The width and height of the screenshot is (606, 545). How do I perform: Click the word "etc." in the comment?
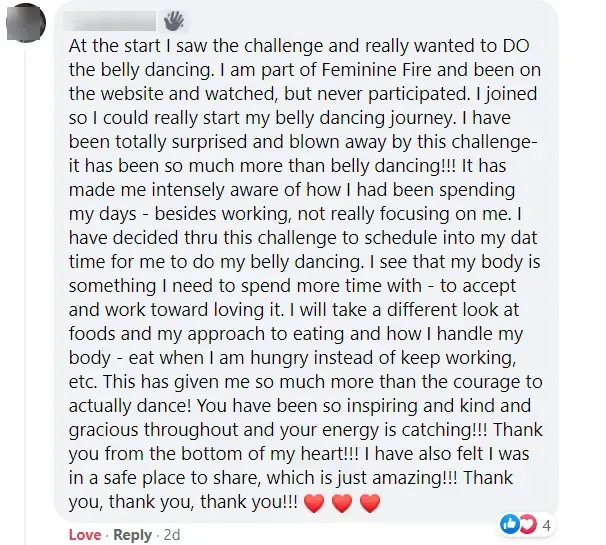pyautogui.click(x=83, y=382)
